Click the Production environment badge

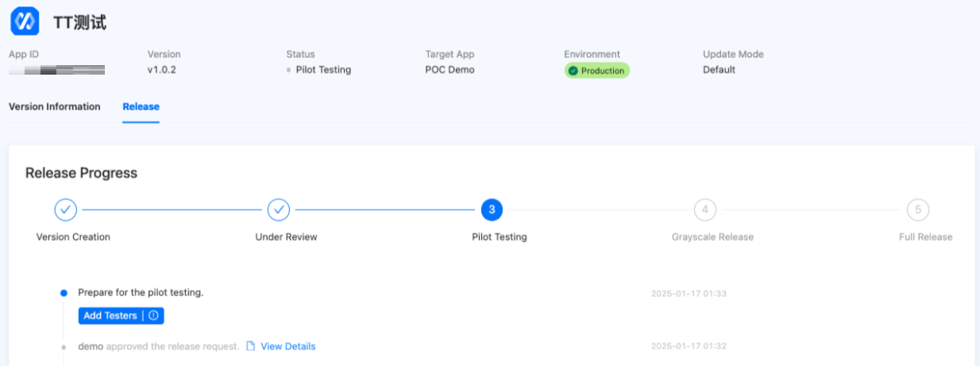pyautogui.click(x=596, y=71)
